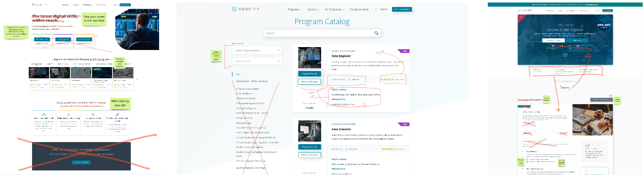This screenshot has width=644, height=175.
Task: Open the last course thumbnail in the homepage carousel
Action: coord(123,73)
